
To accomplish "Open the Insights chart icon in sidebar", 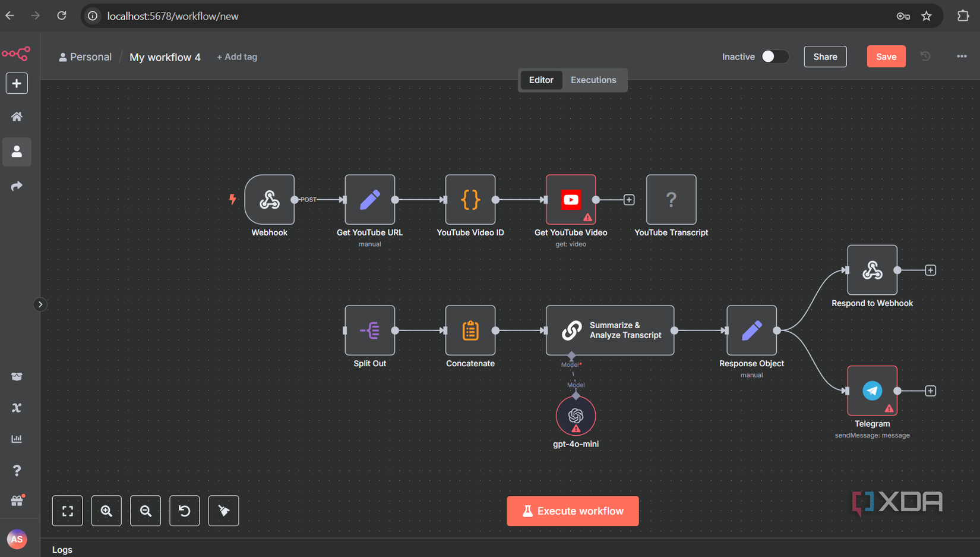I will 16,439.
